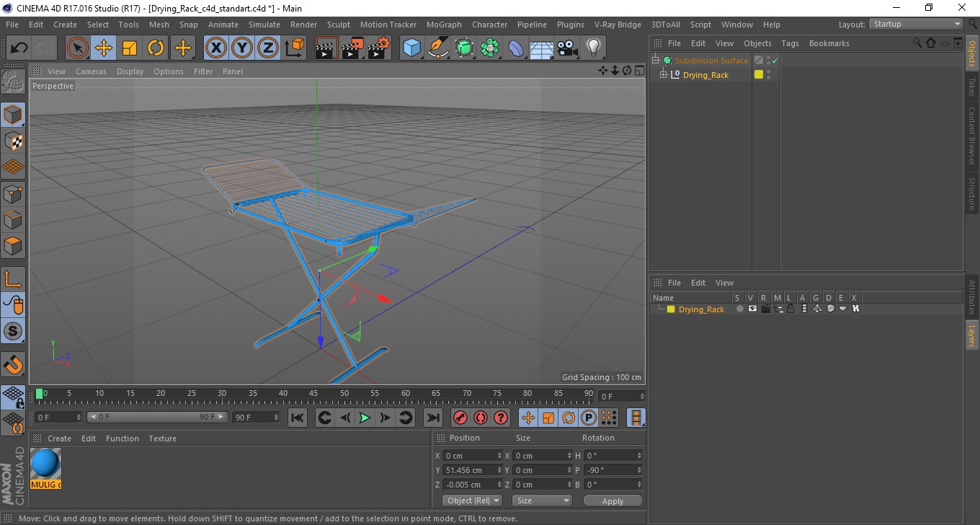The image size is (980, 525).
Task: Toggle Viewport Solo S button
Action: pyautogui.click(x=13, y=331)
